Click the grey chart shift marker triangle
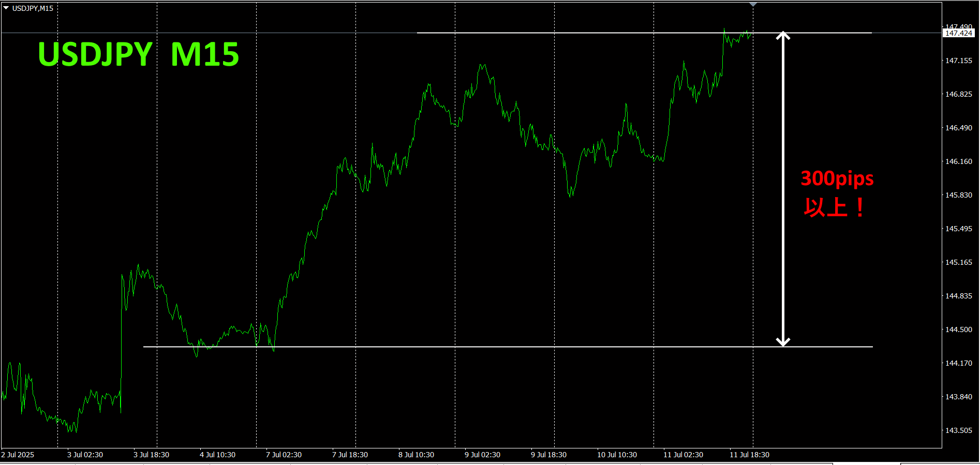The height and width of the screenshot is (465, 980). (x=753, y=4)
